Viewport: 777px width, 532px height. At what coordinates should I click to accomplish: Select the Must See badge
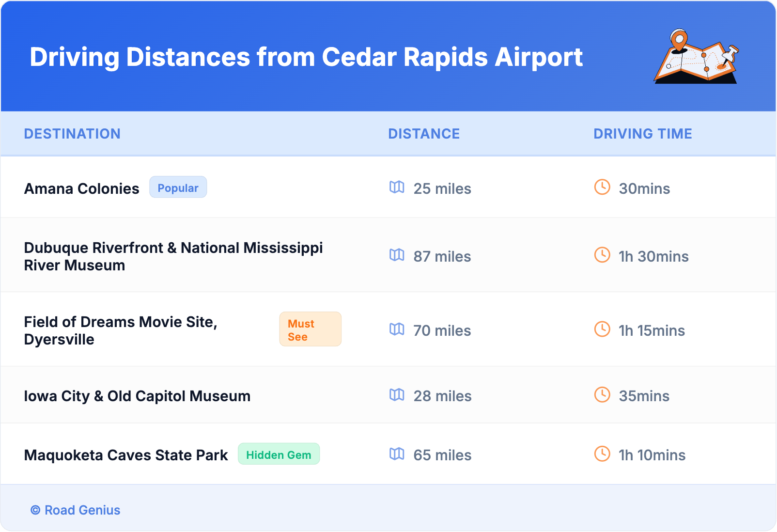310,329
